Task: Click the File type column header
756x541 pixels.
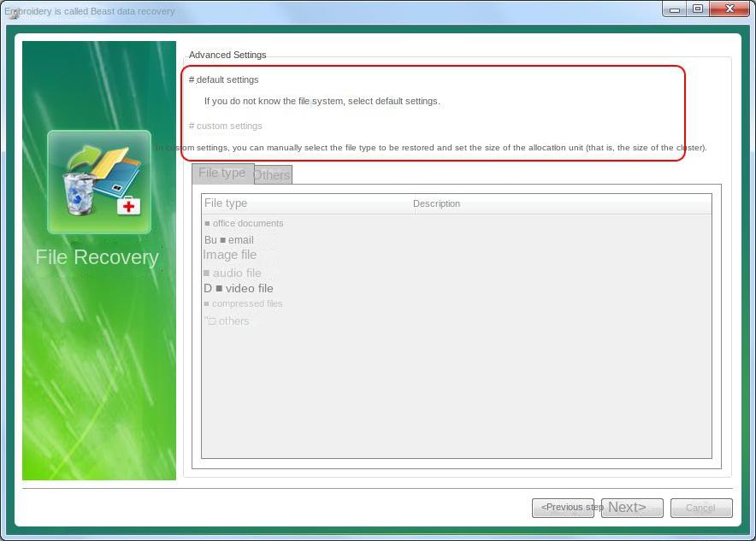Action: pyautogui.click(x=307, y=203)
